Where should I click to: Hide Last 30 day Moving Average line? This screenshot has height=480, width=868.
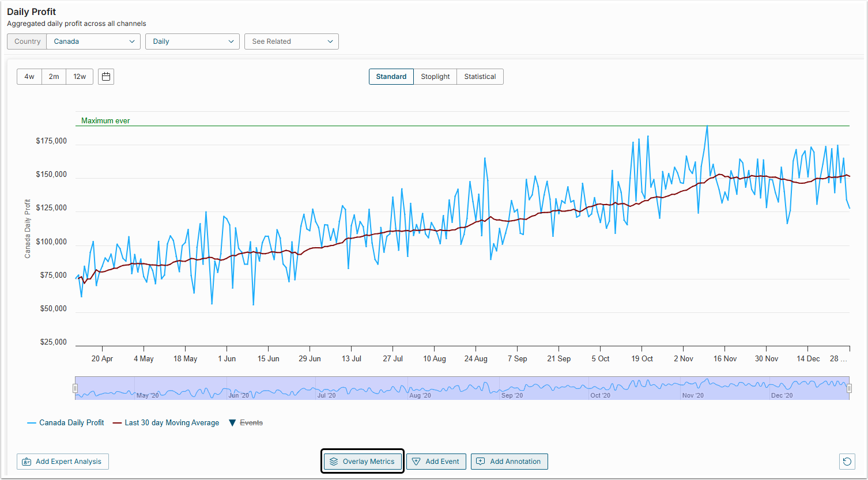pos(166,423)
